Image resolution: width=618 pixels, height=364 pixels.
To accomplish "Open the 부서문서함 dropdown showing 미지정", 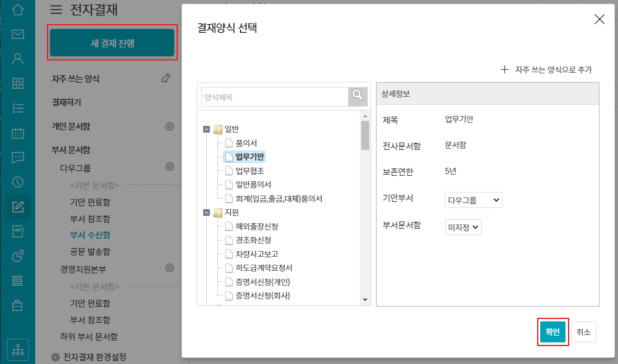I will point(462,227).
